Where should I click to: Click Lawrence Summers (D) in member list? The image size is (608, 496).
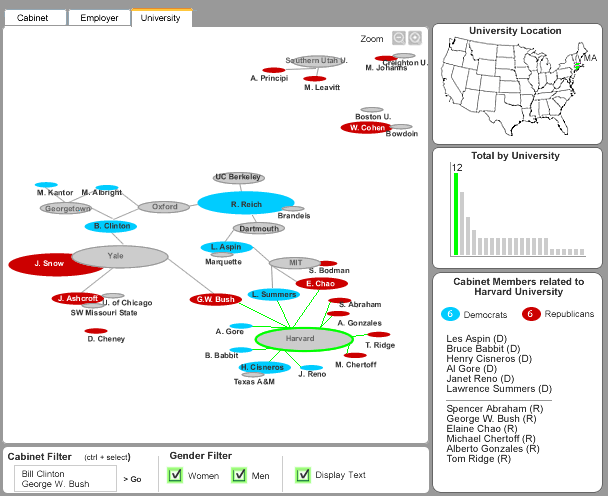tap(499, 389)
